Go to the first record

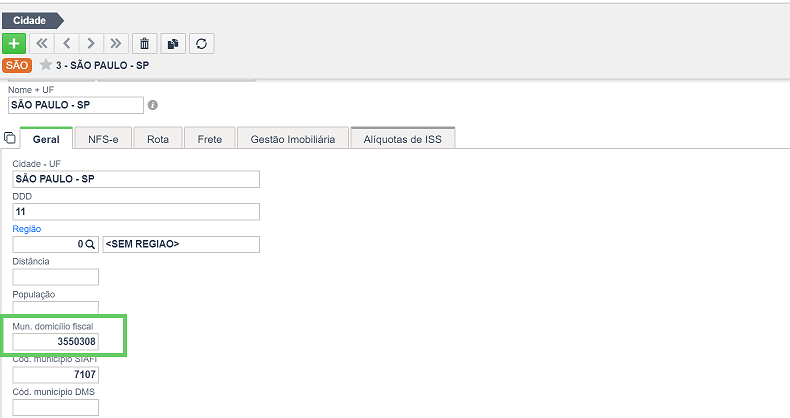42,43
